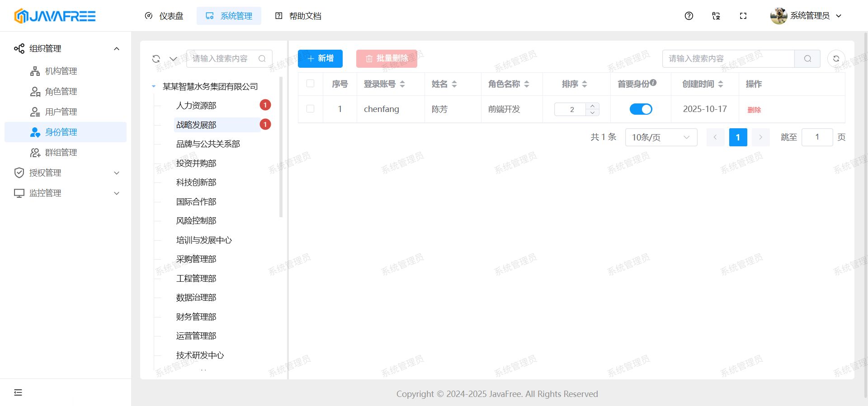Expand the 授权管理 sidebar section
The width and height of the screenshot is (868, 406).
point(66,173)
